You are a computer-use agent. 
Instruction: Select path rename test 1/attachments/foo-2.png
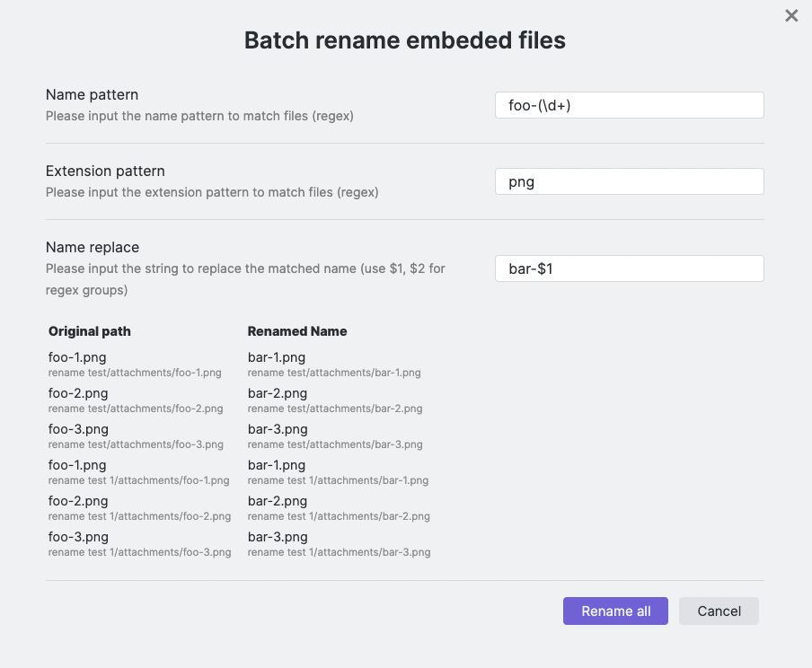tap(140, 516)
